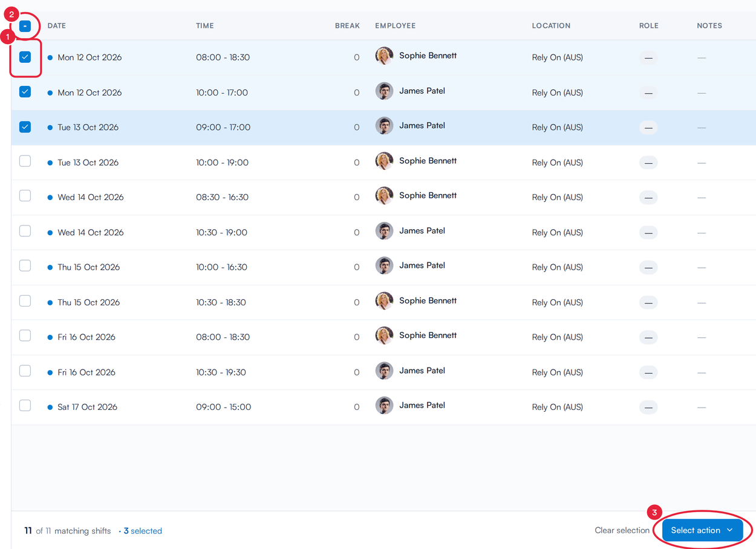Click James Patel avatar on 10:30 - 19:30 row
Viewport: 756px width, 549px height.
click(384, 371)
